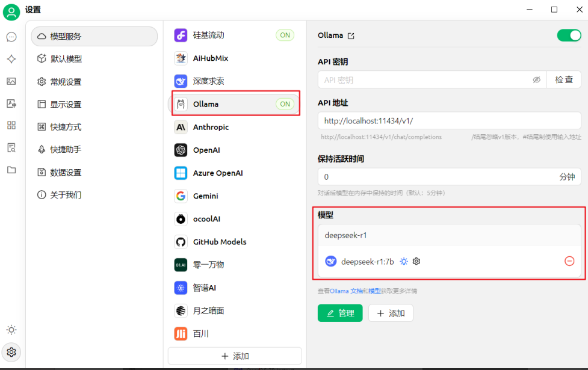This screenshot has height=370, width=588.
Task: Select the 硅基流动 provider
Action: [235, 35]
